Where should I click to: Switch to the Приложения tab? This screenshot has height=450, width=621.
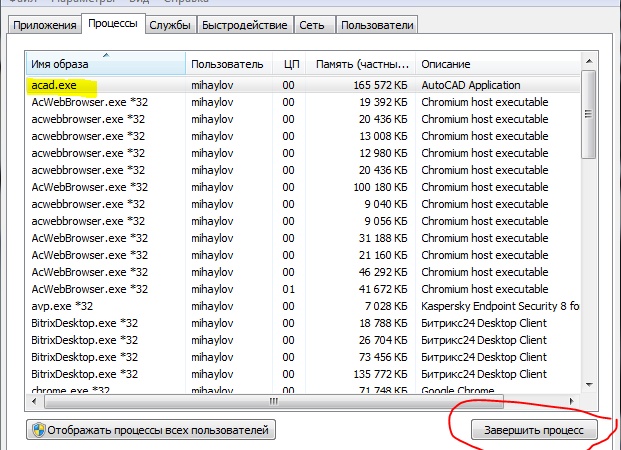coord(45,25)
